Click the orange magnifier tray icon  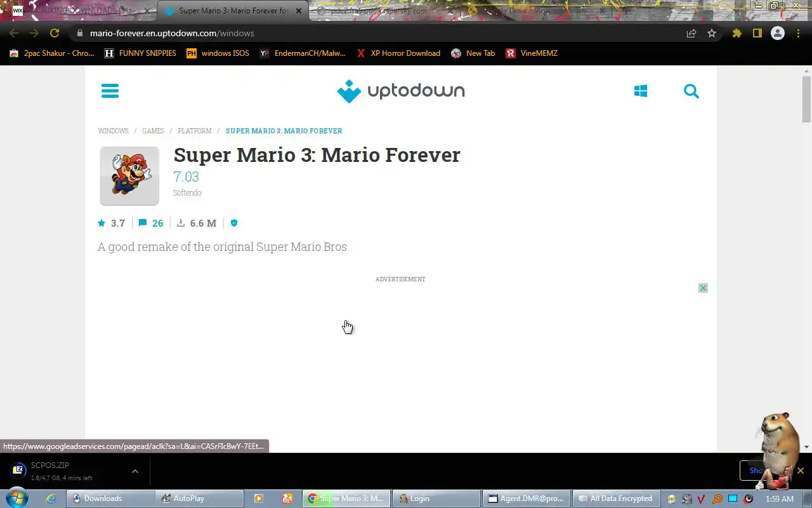click(717, 498)
